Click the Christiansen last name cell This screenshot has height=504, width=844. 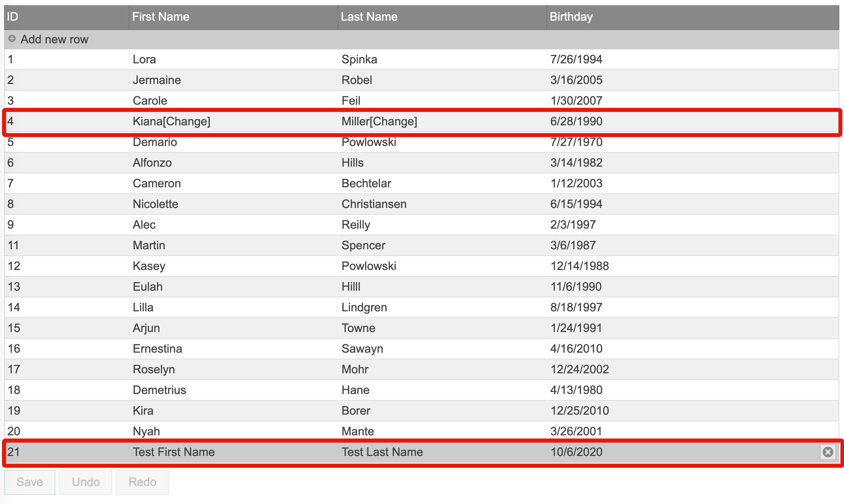(x=374, y=204)
